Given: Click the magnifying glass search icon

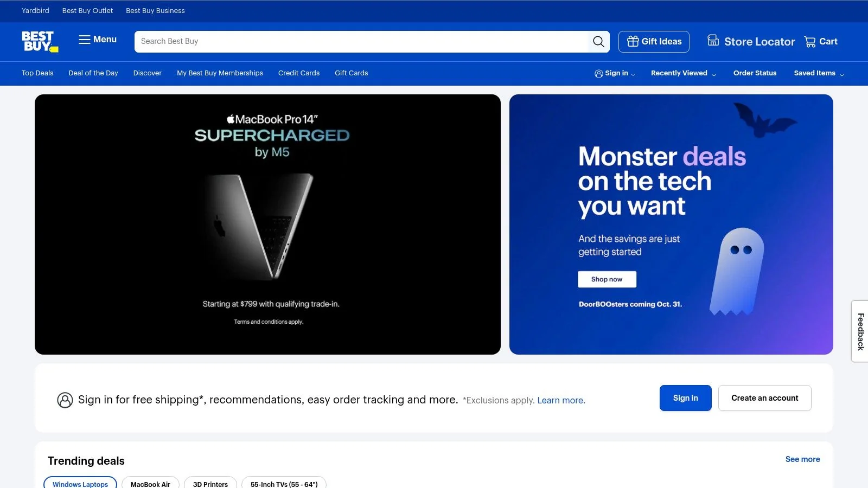Looking at the screenshot, I should click(598, 42).
